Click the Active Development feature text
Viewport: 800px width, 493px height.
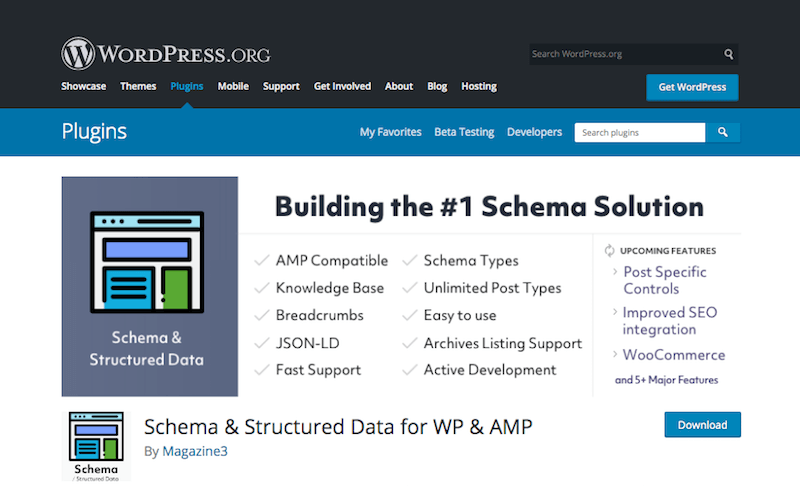pyautogui.click(x=490, y=370)
